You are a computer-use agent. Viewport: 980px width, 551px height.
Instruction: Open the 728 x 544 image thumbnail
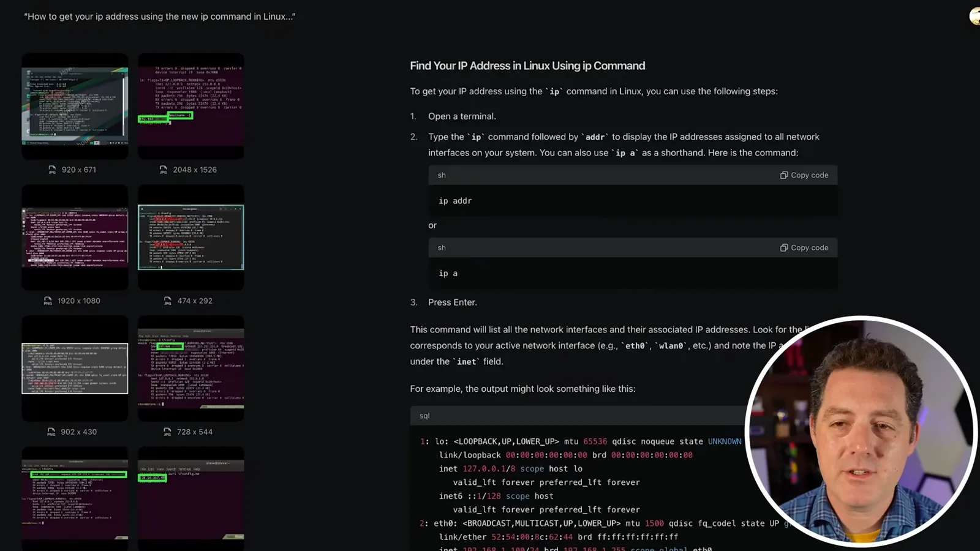pyautogui.click(x=191, y=368)
